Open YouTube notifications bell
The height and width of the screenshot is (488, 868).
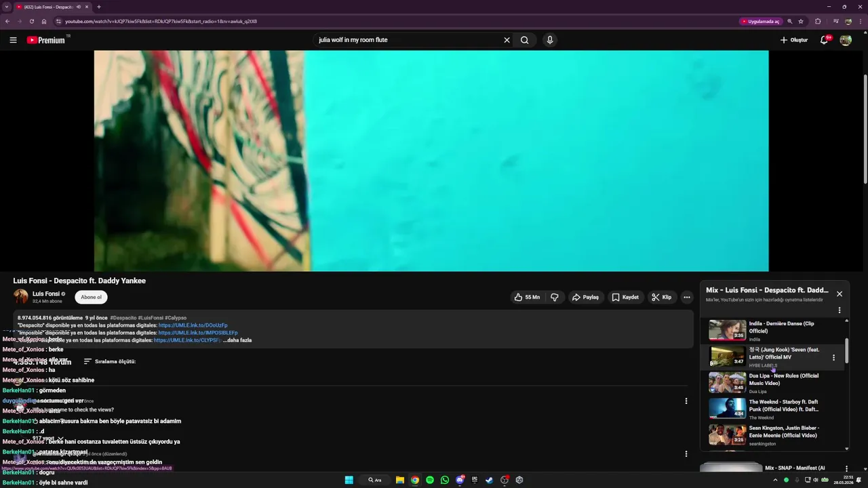click(x=824, y=40)
